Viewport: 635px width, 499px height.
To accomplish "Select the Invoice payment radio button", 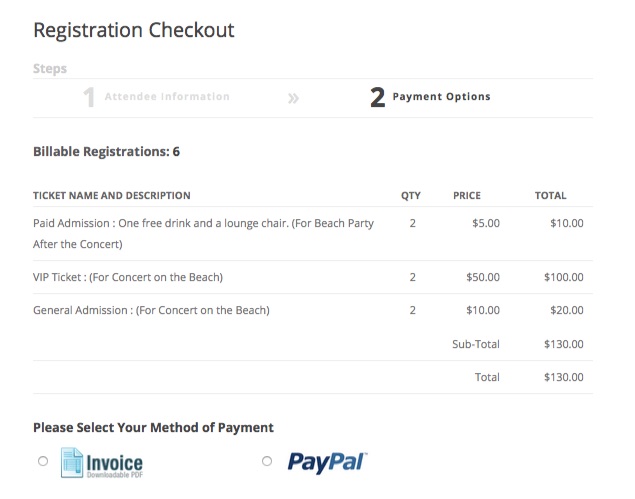I will coord(43,461).
